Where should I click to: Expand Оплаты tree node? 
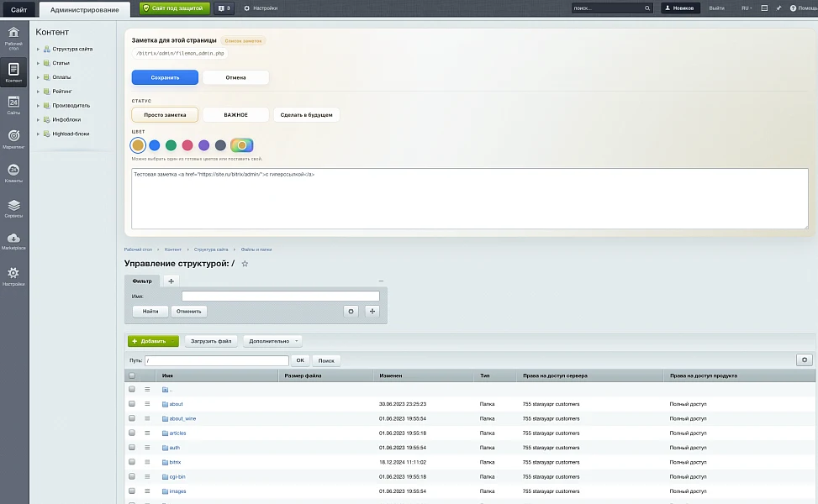pos(38,77)
